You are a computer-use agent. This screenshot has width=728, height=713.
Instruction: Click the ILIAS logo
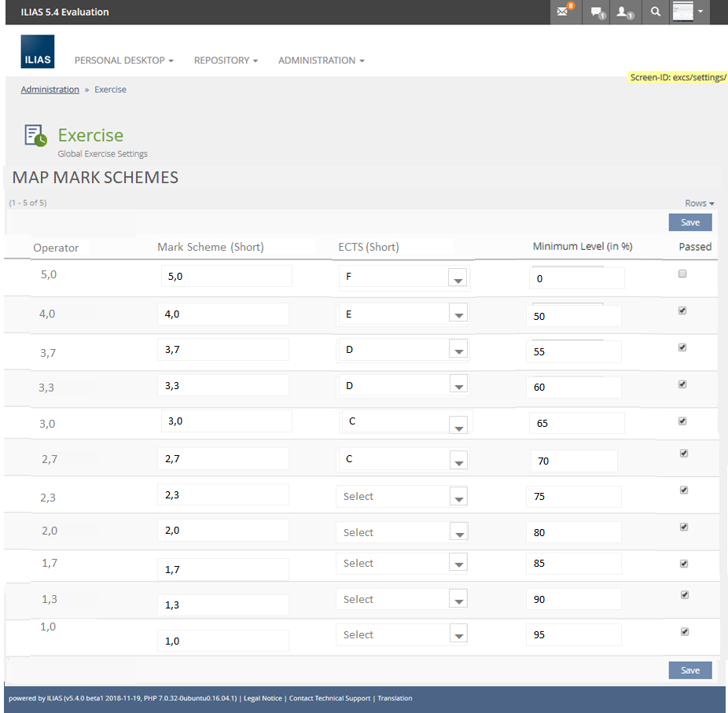coord(38,51)
